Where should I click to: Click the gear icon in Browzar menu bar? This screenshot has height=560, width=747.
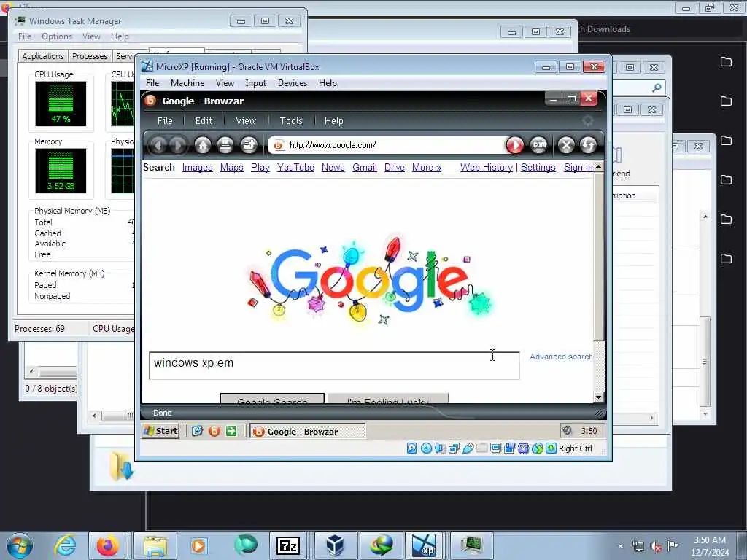tap(588, 121)
